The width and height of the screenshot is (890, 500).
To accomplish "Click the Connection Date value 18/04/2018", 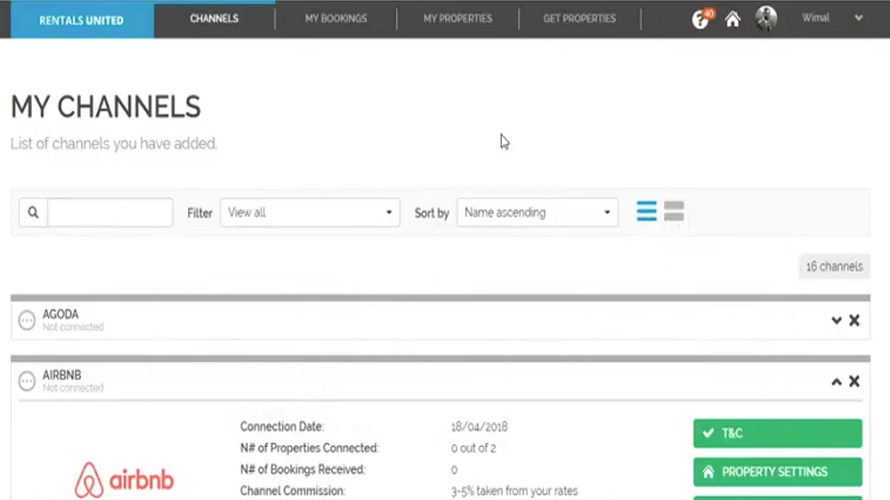I will [x=479, y=427].
